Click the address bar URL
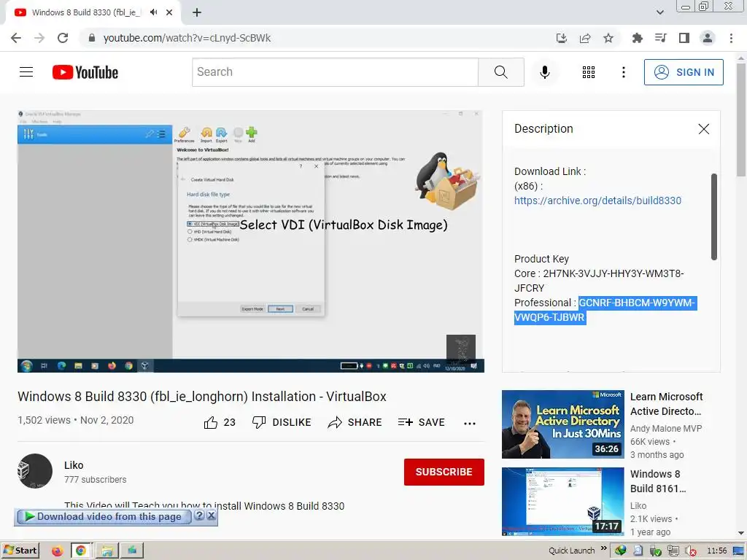The width and height of the screenshot is (747, 560). 187,38
